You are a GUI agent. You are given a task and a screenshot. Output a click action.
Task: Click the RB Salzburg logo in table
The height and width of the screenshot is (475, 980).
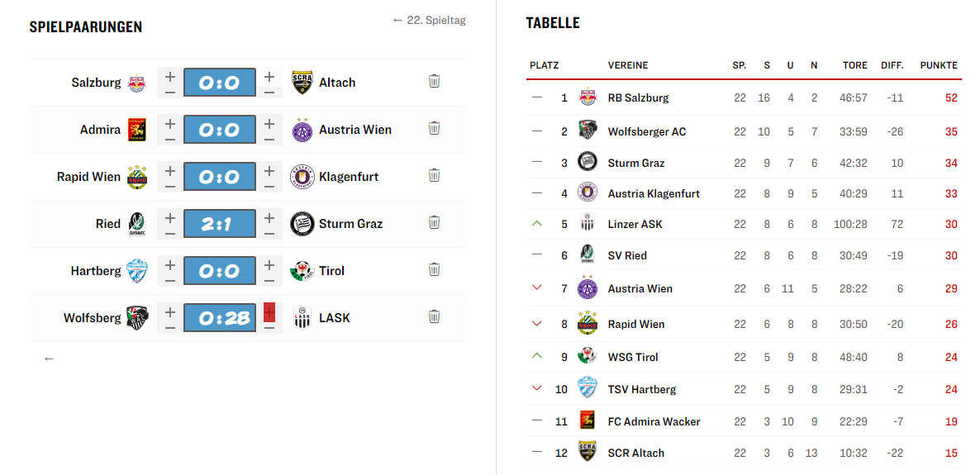pos(588,97)
